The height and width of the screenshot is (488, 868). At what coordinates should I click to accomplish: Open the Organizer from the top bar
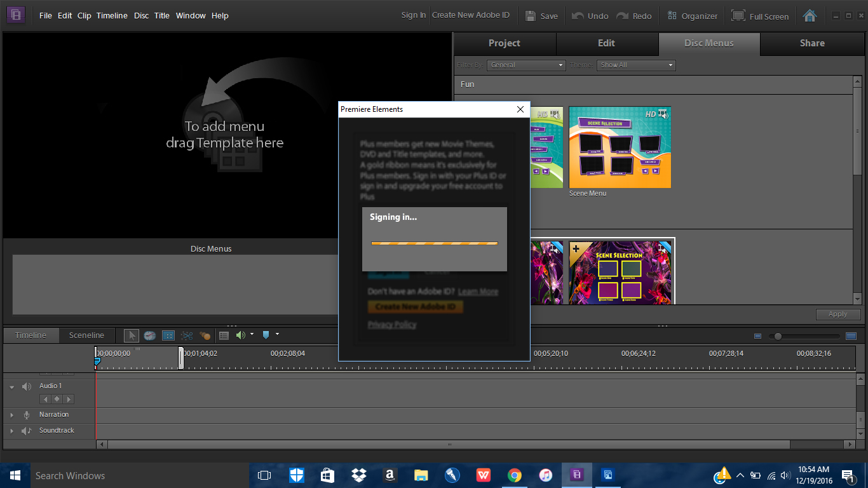click(692, 16)
